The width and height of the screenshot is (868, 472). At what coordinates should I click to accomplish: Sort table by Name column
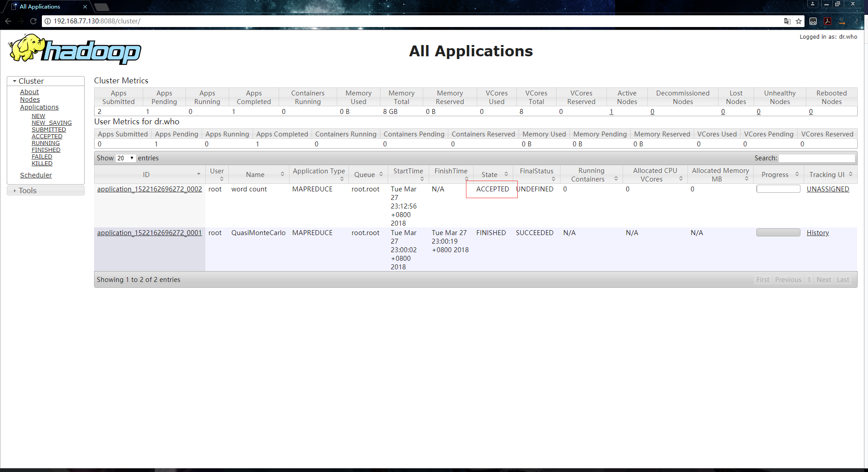pyautogui.click(x=258, y=174)
